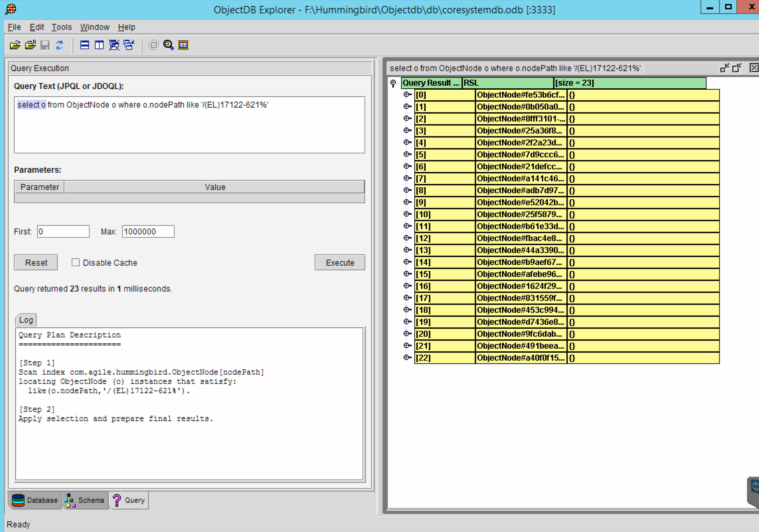This screenshot has height=532, width=759.
Task: Cascade windows toolbar icon
Action: pos(129,45)
